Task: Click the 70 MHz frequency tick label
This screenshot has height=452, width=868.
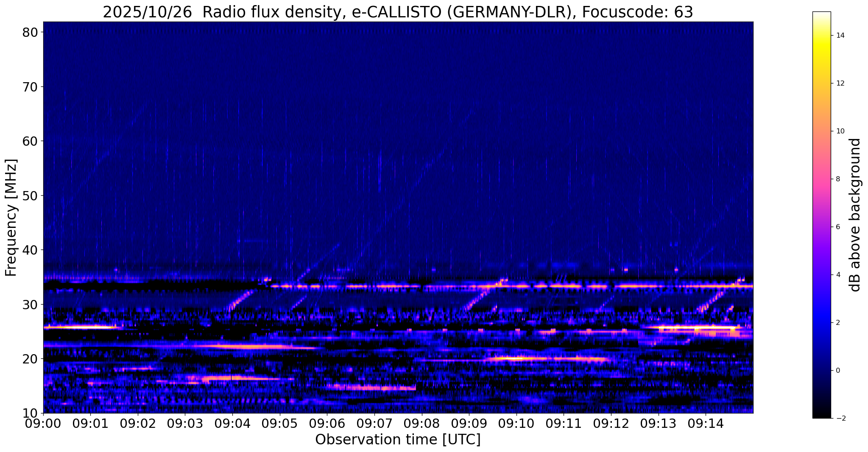Action: click(x=30, y=87)
